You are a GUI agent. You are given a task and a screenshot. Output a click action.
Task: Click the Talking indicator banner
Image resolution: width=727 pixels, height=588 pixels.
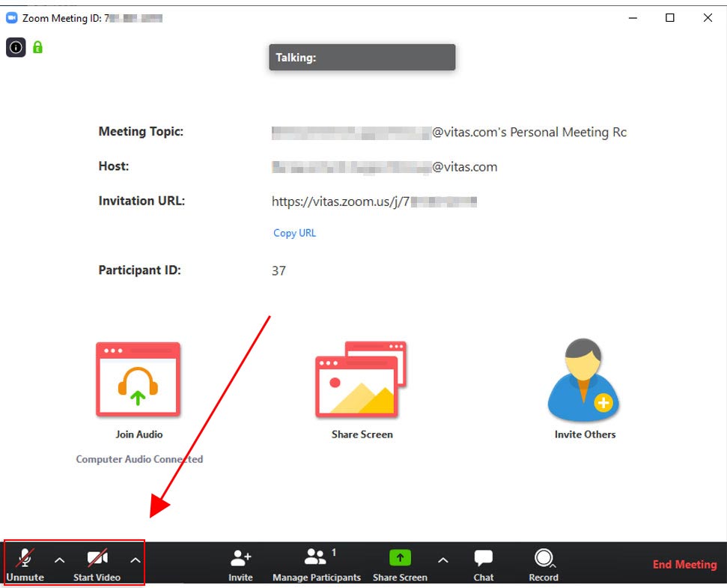coord(362,57)
